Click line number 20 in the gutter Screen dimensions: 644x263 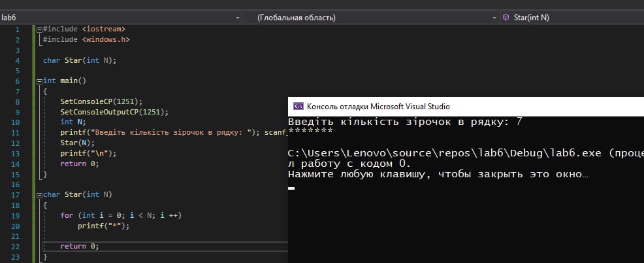[x=18, y=226]
